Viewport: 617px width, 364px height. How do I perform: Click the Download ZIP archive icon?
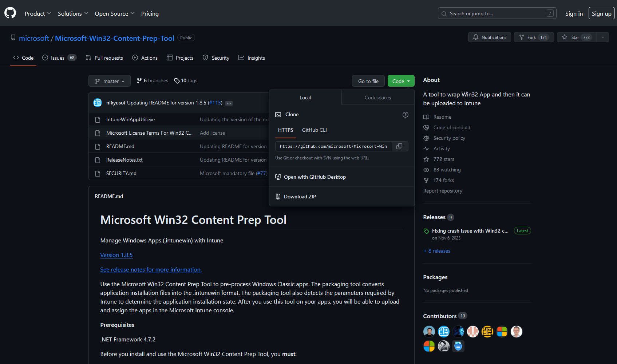click(x=278, y=197)
